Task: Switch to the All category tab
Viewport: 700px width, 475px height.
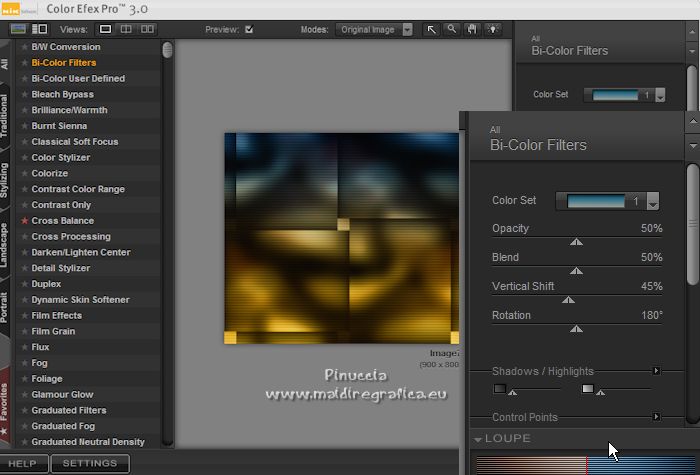Action: (x=4, y=63)
